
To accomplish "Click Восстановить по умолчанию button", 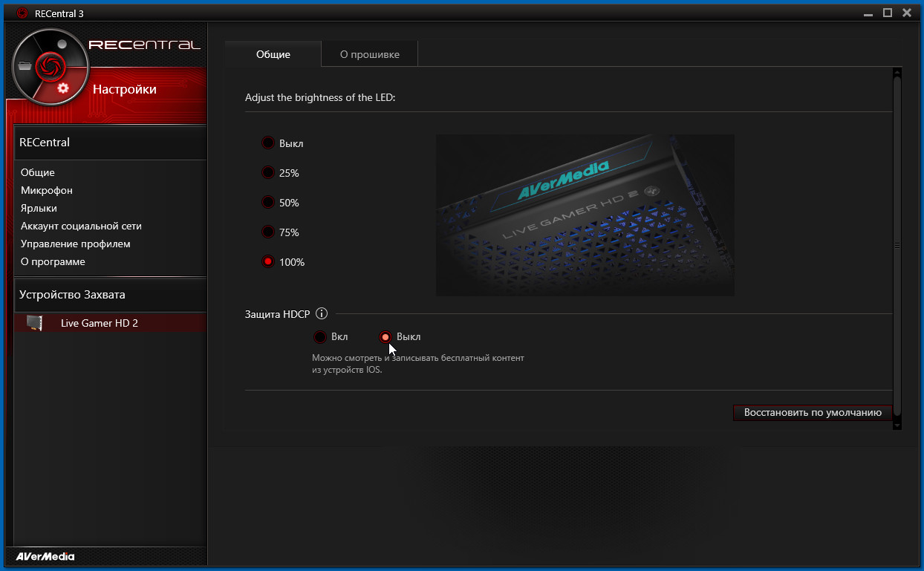I will (813, 412).
